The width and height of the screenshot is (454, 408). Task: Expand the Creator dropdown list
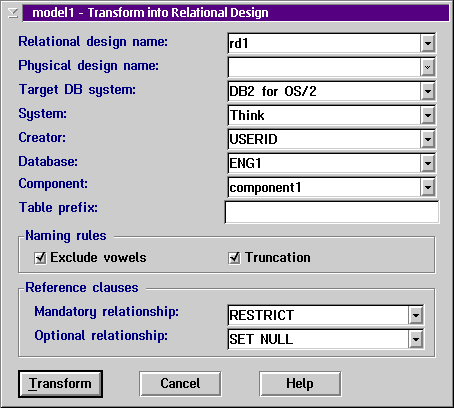(x=428, y=139)
